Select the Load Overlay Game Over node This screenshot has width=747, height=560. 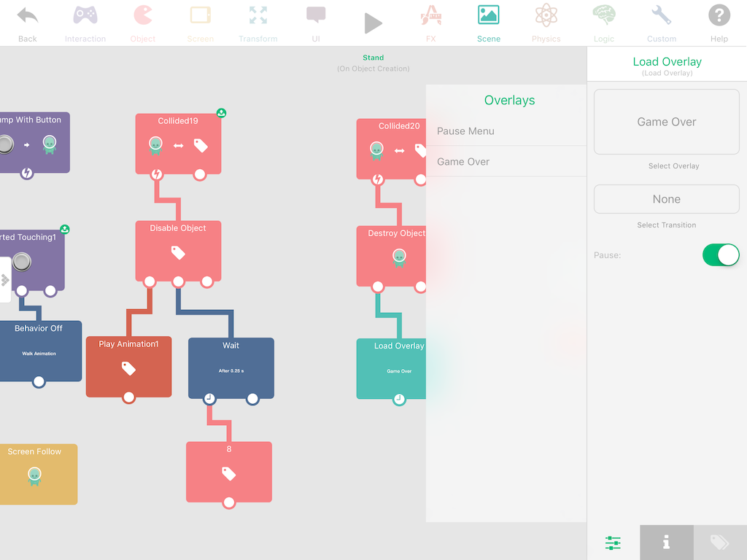pyautogui.click(x=391, y=368)
